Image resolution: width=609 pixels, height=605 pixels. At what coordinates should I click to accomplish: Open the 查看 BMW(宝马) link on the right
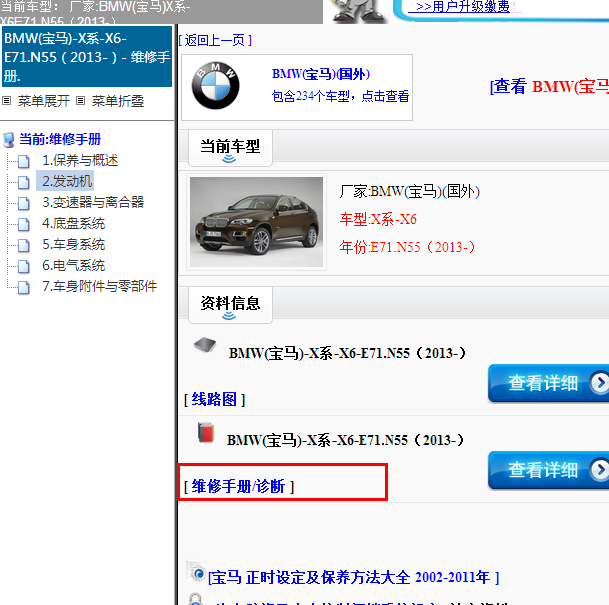(x=550, y=86)
